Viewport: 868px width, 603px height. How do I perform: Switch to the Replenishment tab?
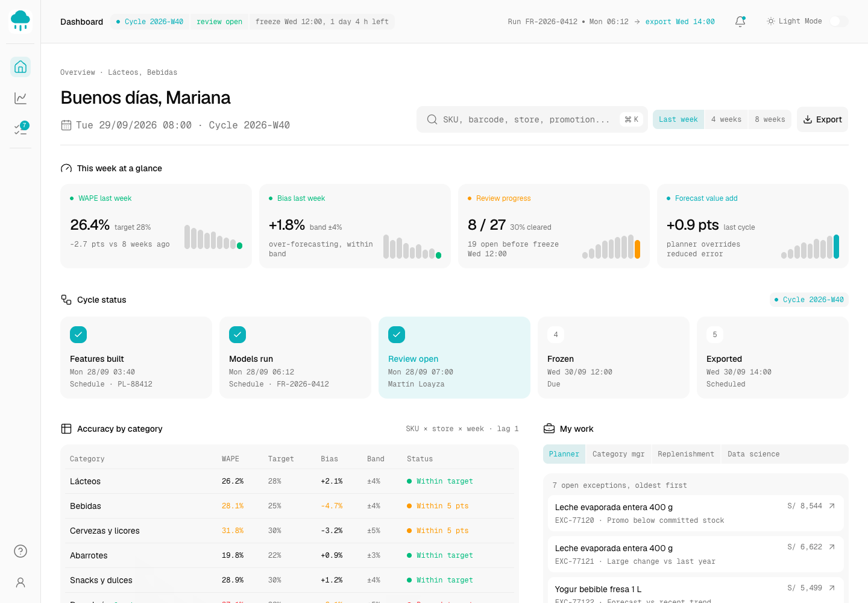(686, 454)
